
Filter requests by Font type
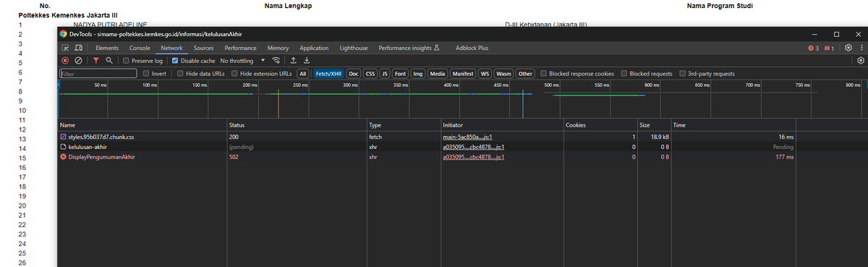click(x=400, y=74)
